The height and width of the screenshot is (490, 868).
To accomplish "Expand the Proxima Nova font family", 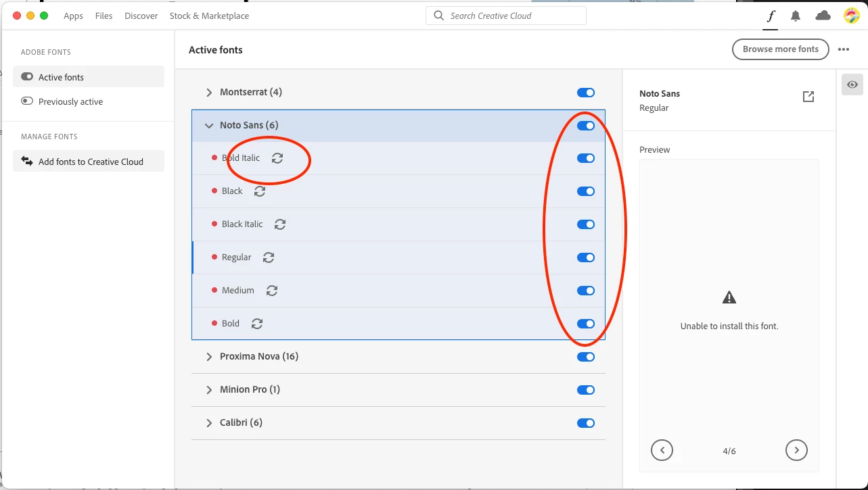I will tap(209, 357).
